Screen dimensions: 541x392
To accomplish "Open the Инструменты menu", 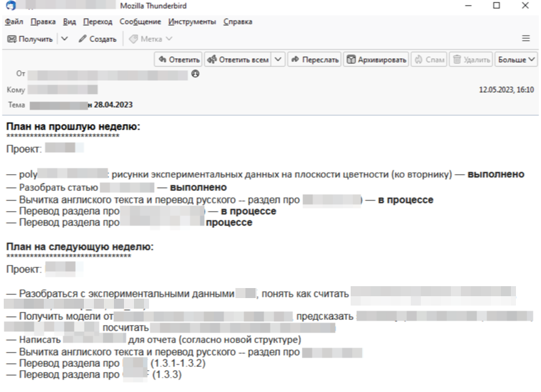I will [x=192, y=22].
